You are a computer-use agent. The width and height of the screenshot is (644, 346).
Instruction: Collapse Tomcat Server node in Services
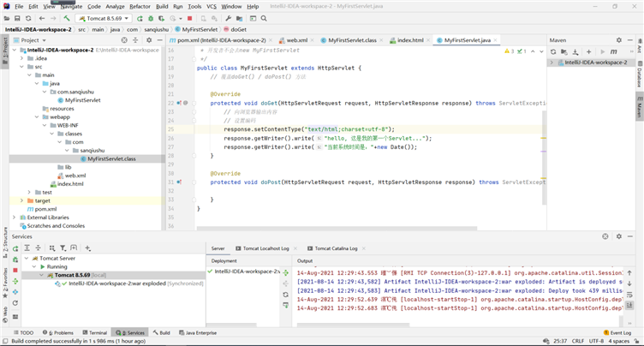tap(27, 259)
